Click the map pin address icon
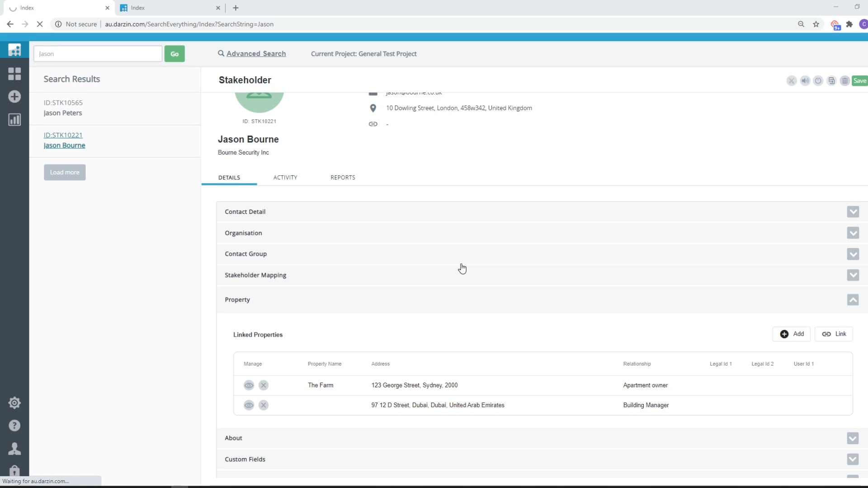The height and width of the screenshot is (488, 868). (x=373, y=108)
